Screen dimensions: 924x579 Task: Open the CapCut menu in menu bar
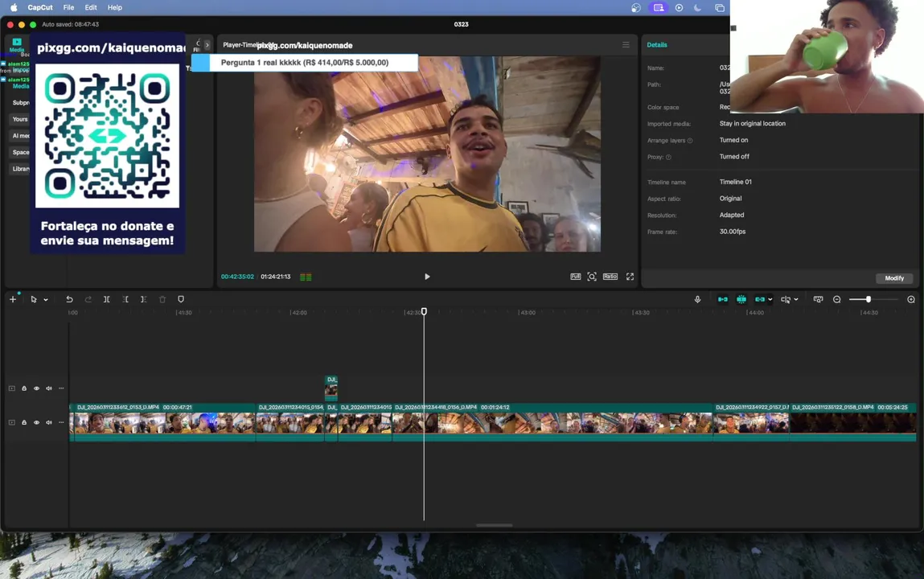tap(40, 8)
